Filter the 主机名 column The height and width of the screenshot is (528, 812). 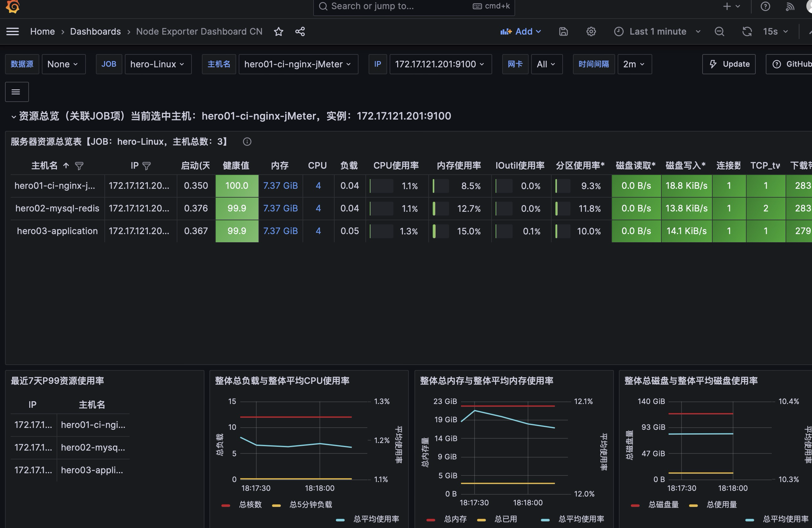coord(79,166)
